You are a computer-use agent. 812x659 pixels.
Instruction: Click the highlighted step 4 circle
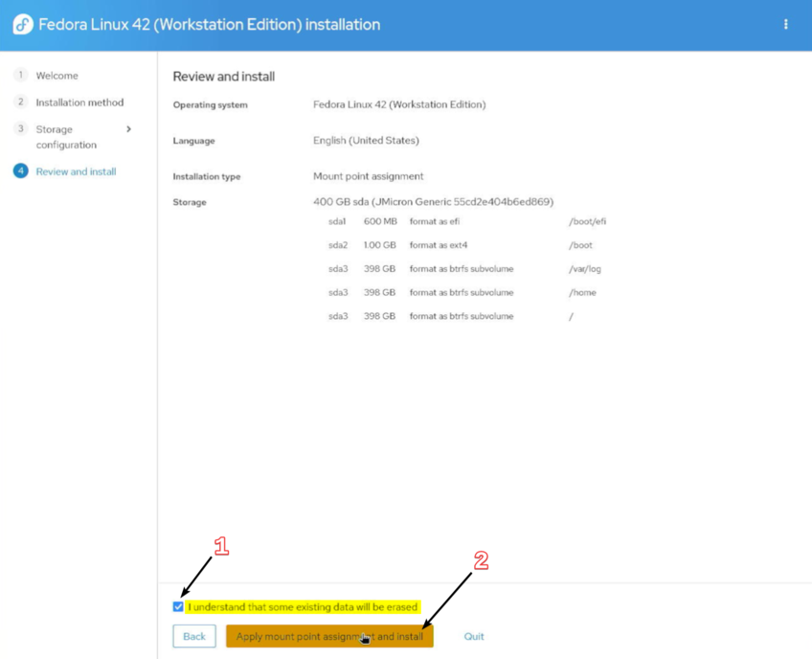(21, 170)
